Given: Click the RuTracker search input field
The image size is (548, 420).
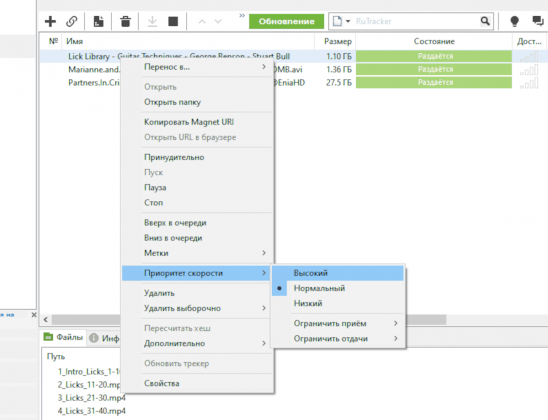Looking at the screenshot, I should 416,21.
